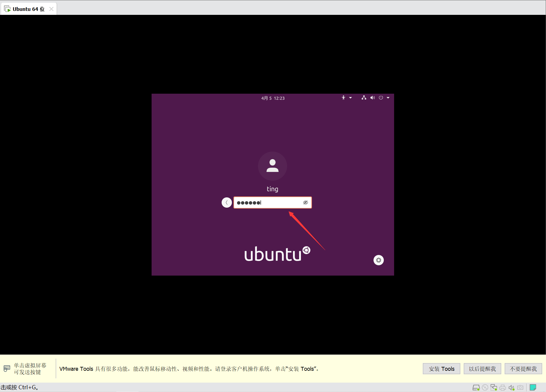Click the 安装 Tools button
Screen dimensions: 546x392
[441, 369]
